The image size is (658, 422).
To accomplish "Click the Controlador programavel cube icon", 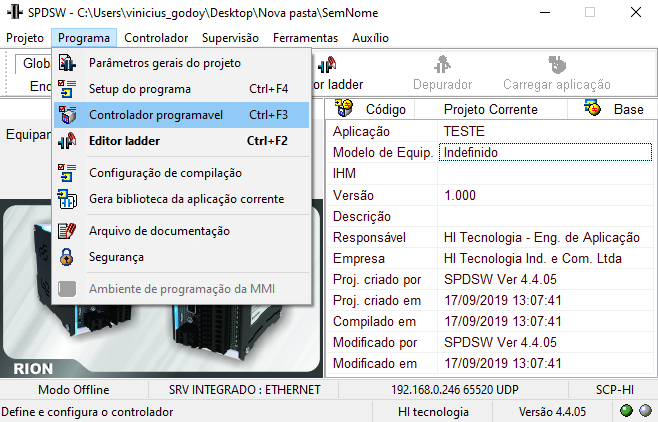I will 67,115.
